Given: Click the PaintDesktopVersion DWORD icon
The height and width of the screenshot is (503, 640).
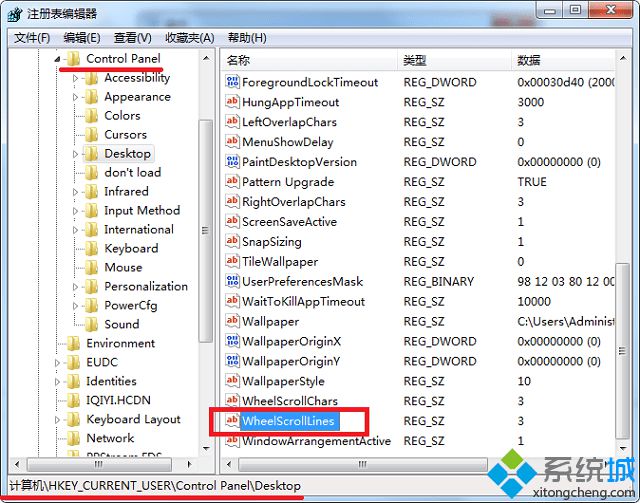Looking at the screenshot, I should [232, 162].
